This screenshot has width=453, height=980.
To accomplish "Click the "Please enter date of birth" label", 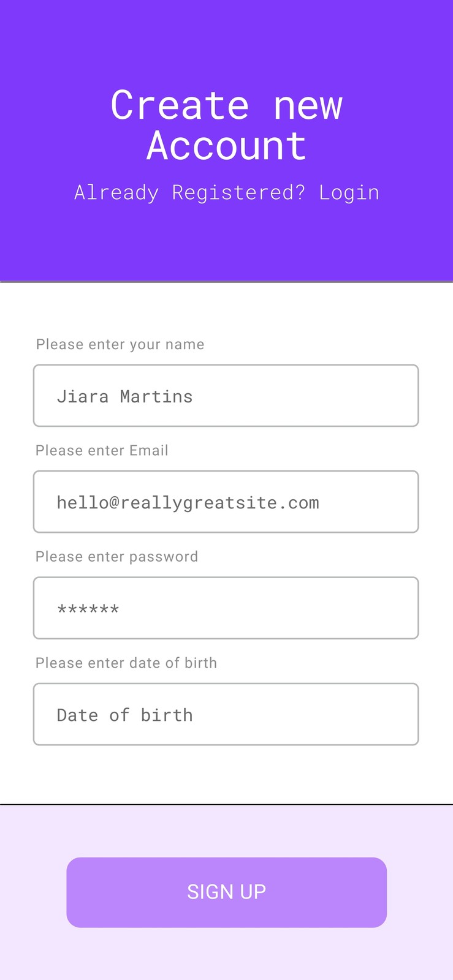I will [x=126, y=663].
